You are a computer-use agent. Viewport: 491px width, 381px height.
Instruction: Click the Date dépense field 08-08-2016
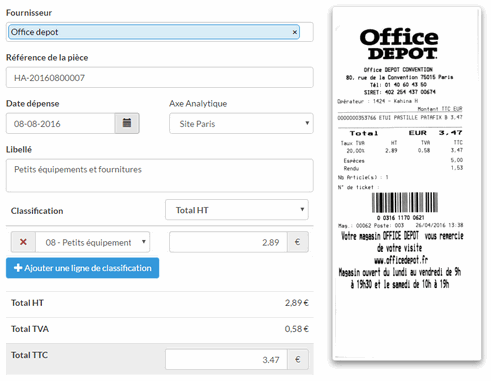(61, 123)
